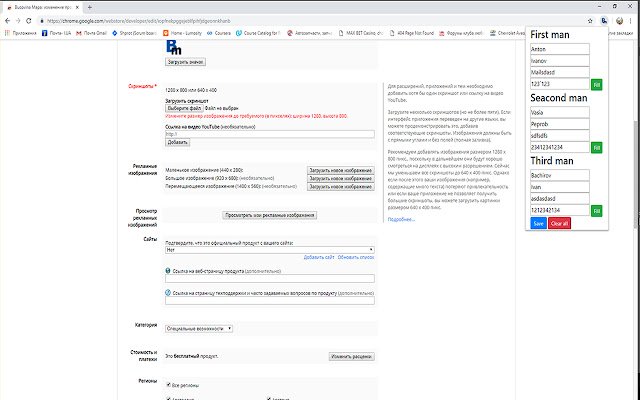Click the help icon beside product webpage link
Image resolution: width=640 pixels, height=400 pixels.
tap(168, 271)
